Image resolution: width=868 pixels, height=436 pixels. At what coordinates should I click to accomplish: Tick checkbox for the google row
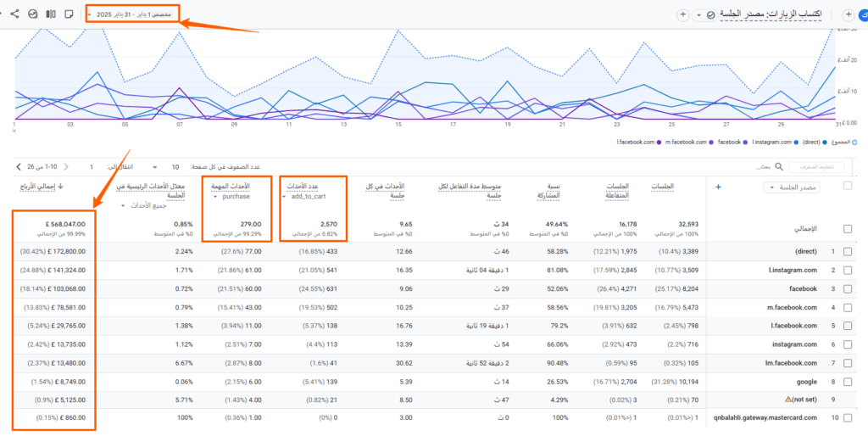pos(848,382)
